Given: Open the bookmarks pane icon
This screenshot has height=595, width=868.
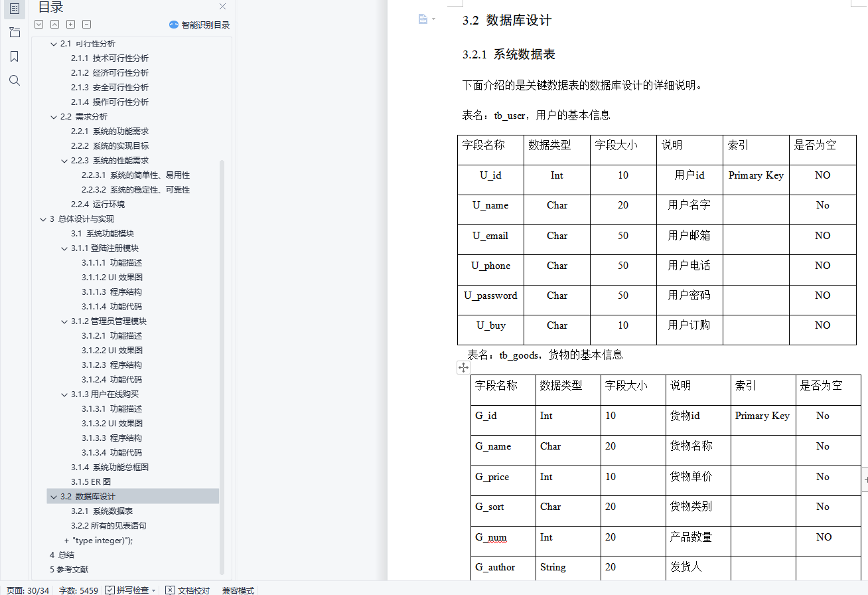Looking at the screenshot, I should [14, 56].
